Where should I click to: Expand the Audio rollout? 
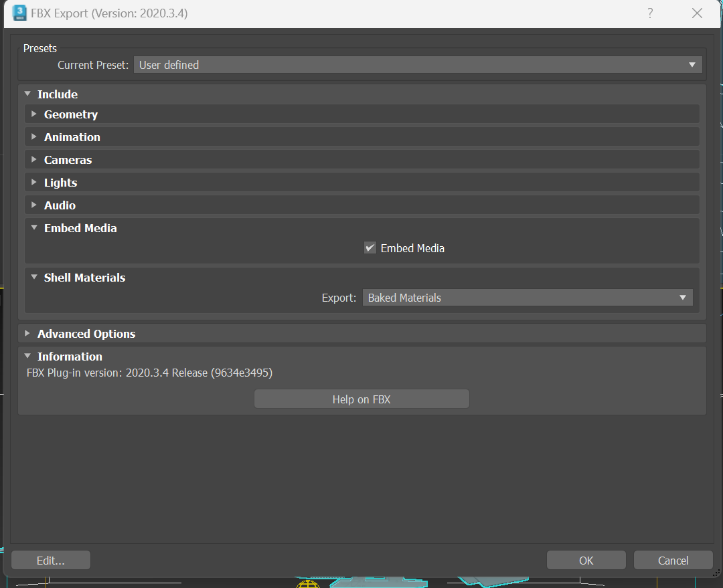pyautogui.click(x=33, y=205)
